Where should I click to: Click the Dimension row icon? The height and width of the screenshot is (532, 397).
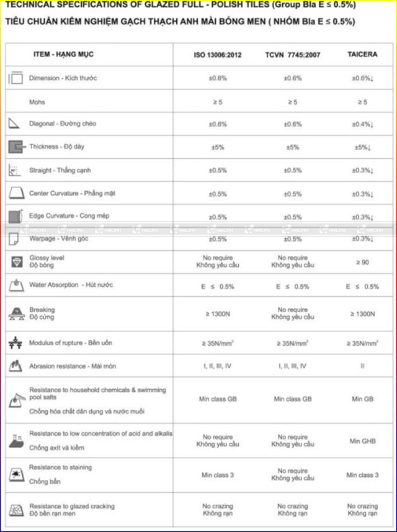(16, 79)
